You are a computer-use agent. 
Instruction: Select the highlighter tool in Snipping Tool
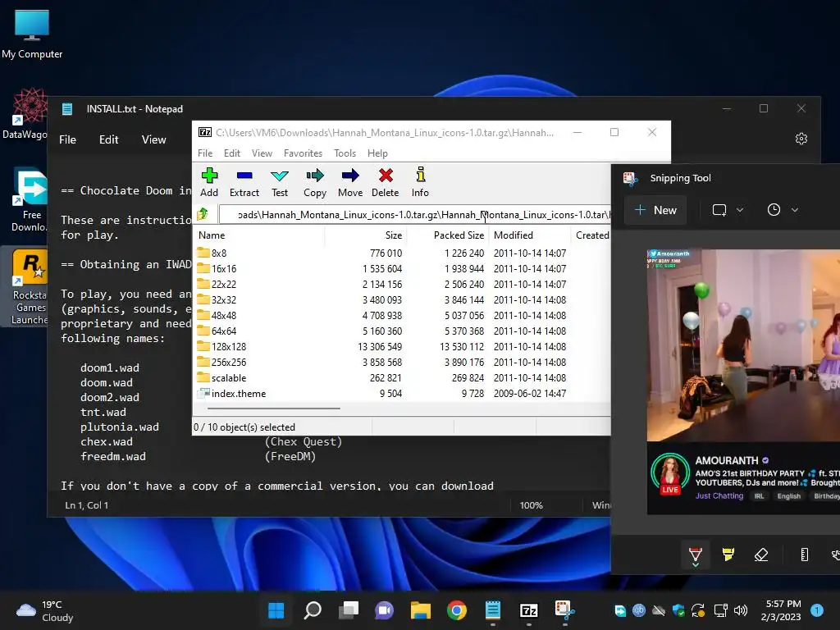pyautogui.click(x=728, y=555)
